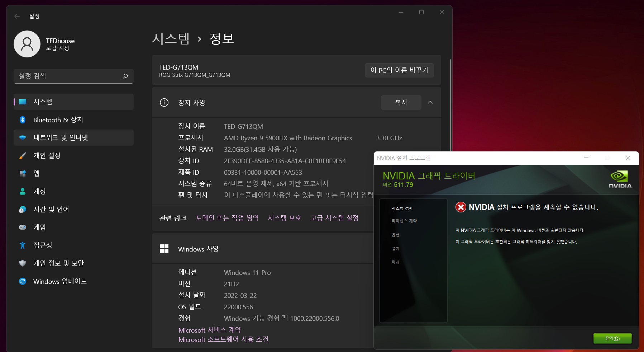Click the install date 2022-03-22
The height and width of the screenshot is (352, 644).
click(240, 296)
